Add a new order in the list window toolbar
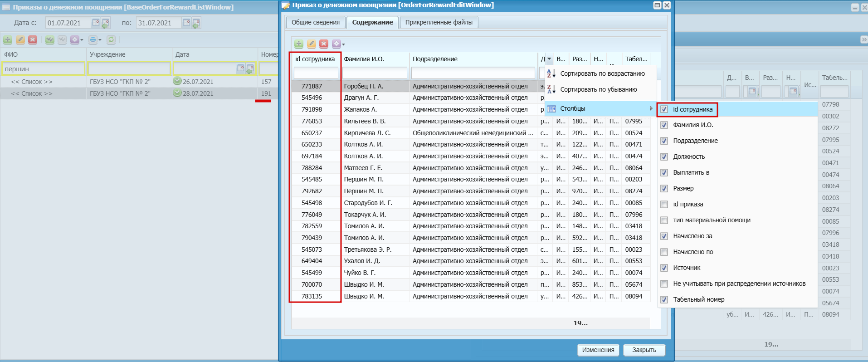This screenshot has height=362, width=868. 8,40
